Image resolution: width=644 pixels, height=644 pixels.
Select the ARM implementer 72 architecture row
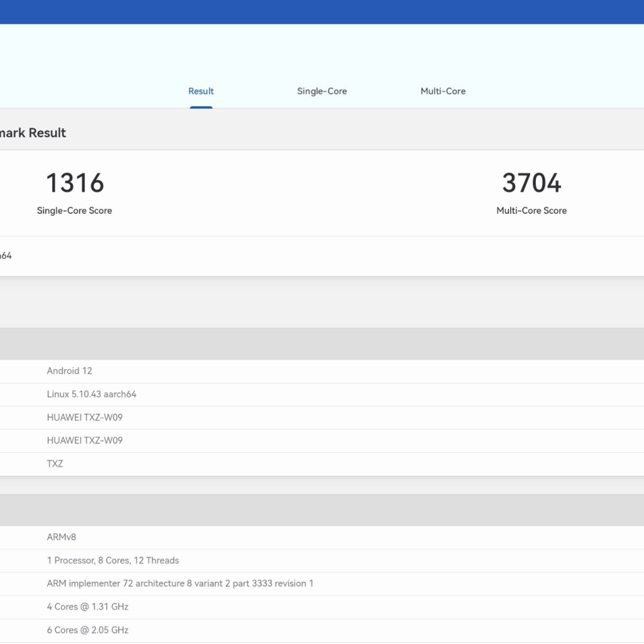point(180,584)
